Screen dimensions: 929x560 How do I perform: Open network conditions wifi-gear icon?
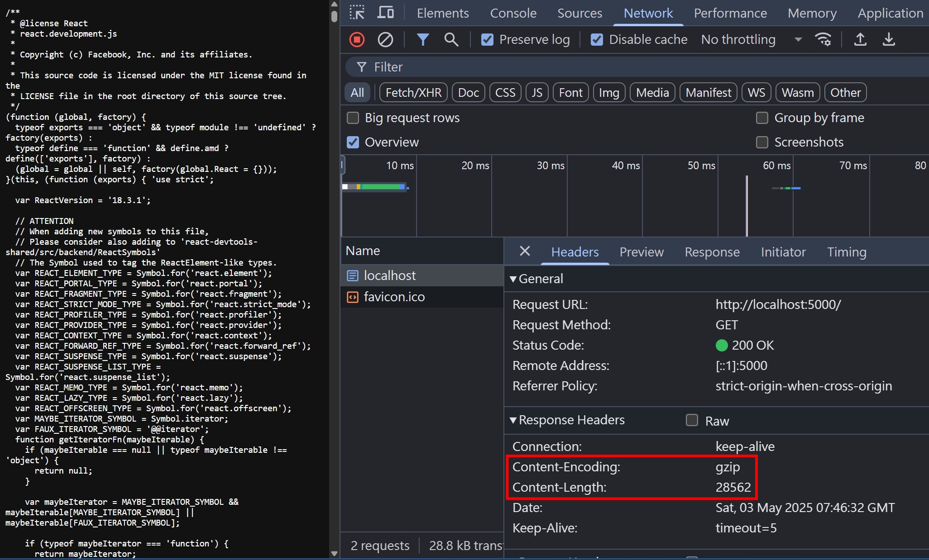(823, 40)
